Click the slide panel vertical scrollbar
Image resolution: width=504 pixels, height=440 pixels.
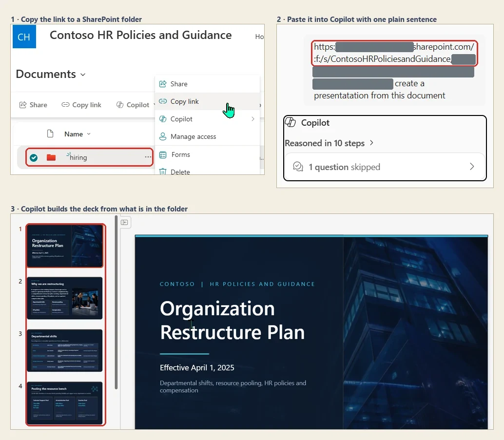116,302
